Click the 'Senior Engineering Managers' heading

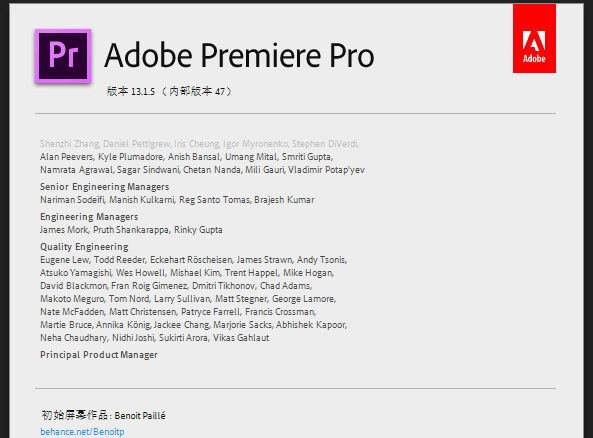pos(105,187)
